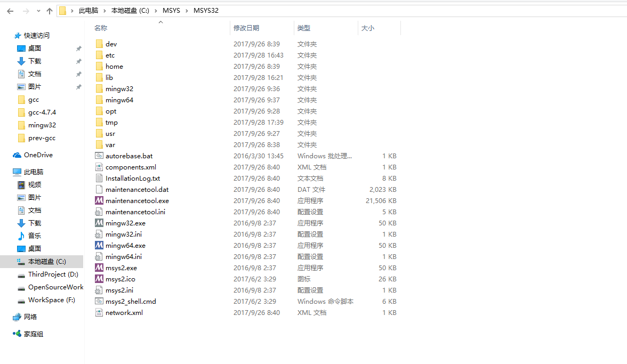Open gcc folder in quick access

point(34,100)
